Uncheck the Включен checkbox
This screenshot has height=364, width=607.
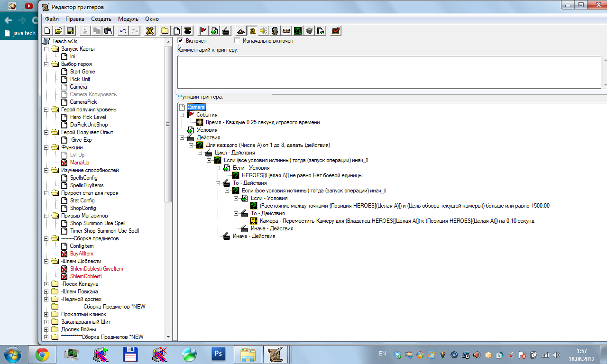click(180, 41)
